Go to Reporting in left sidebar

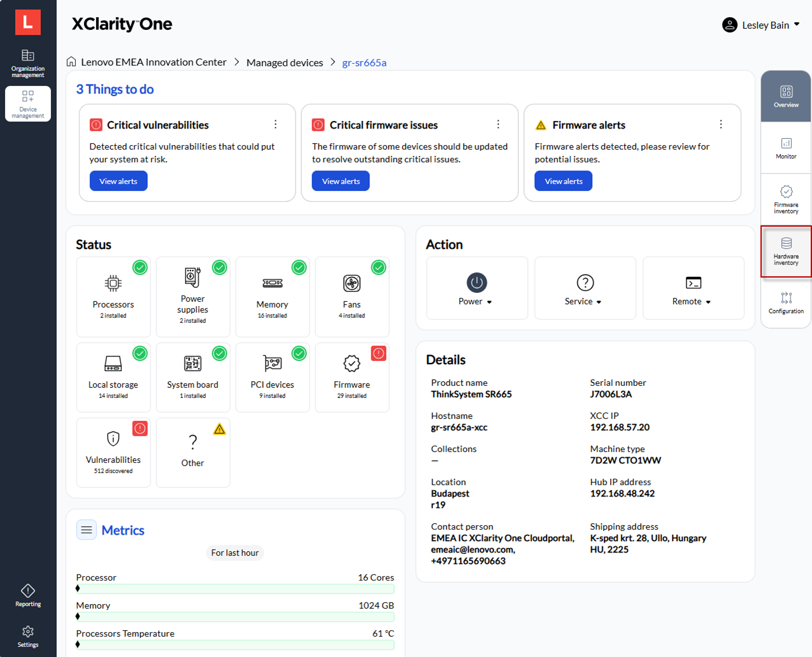[x=28, y=595]
